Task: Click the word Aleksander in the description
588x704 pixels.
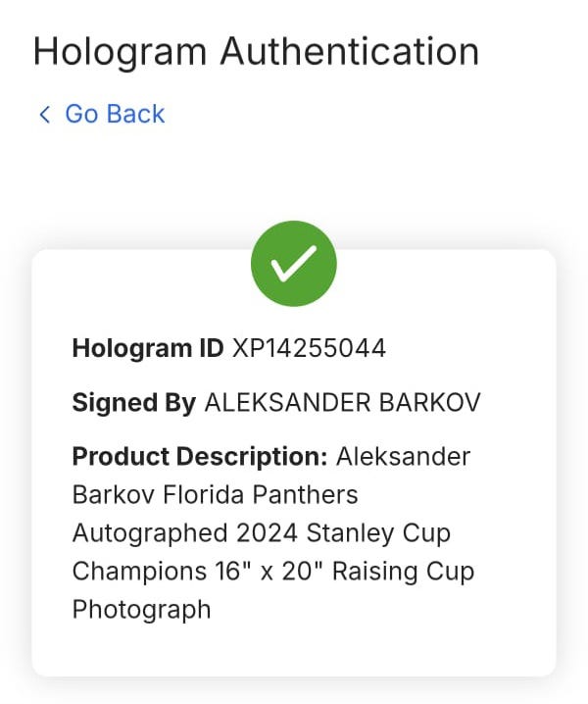Action: click(403, 457)
